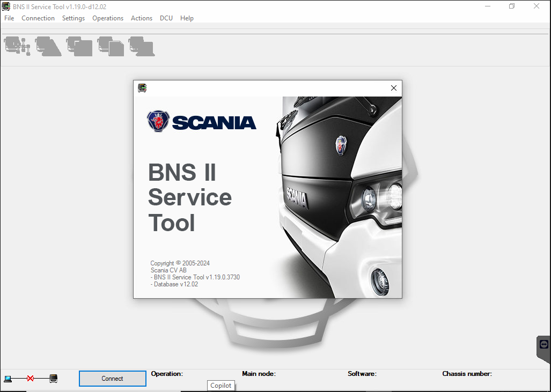Click the bus with window panel toolbar icon
This screenshot has width=551, height=392.
(79, 46)
